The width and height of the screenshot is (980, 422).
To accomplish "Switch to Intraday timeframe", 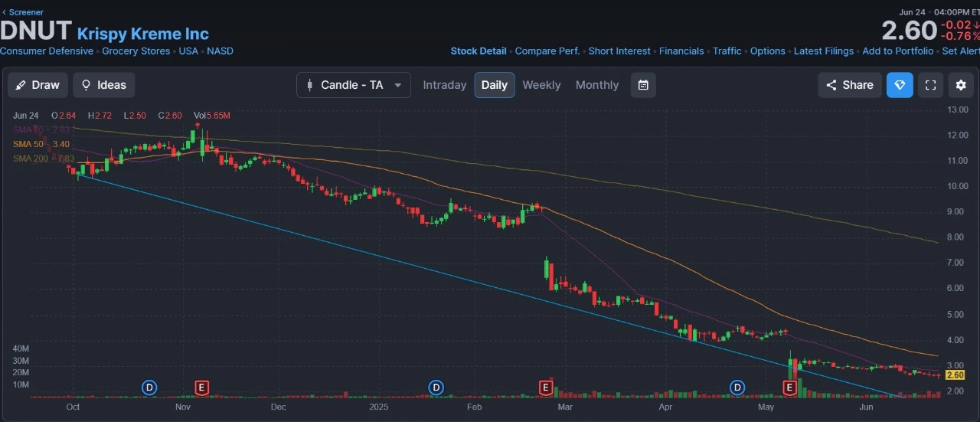I will click(x=445, y=85).
